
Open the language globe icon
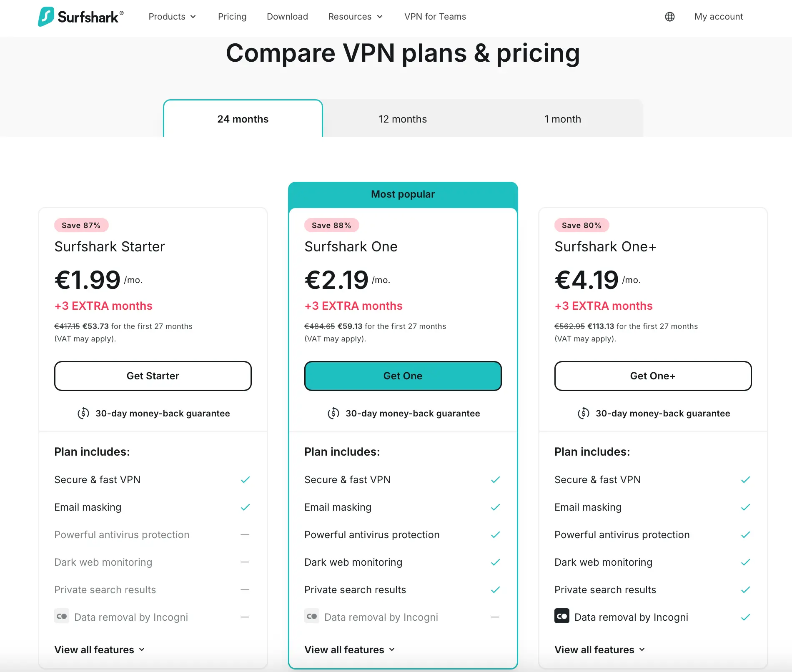coord(669,17)
